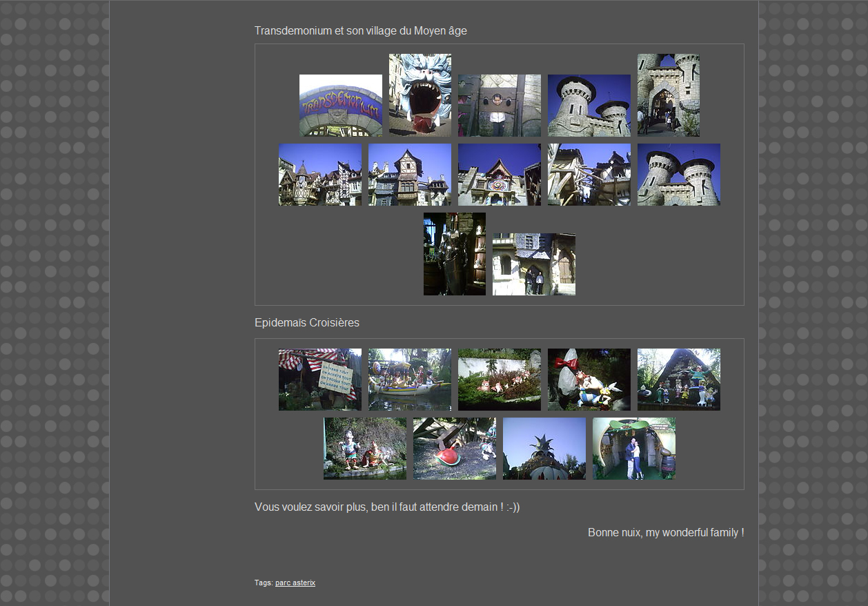Click the blue monster open-mouth photo
The width and height of the screenshot is (868, 606).
[x=420, y=95]
